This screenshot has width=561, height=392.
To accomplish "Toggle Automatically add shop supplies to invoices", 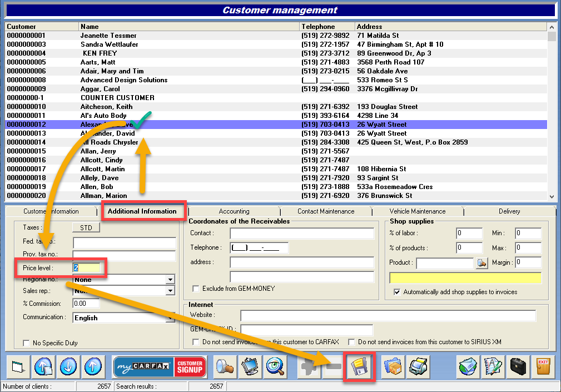I will [x=397, y=292].
